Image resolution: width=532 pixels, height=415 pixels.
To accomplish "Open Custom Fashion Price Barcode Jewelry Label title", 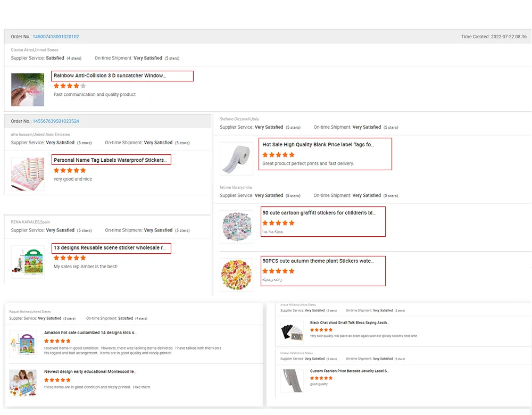I will (x=349, y=371).
